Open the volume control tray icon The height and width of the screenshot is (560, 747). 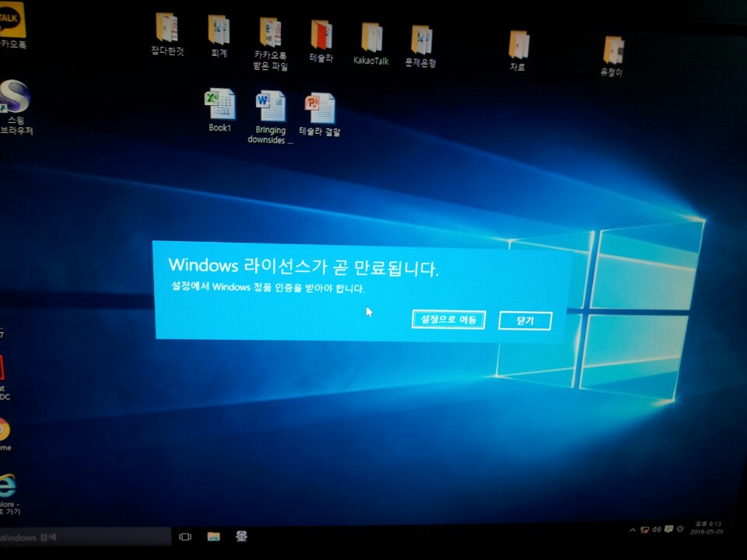point(657,530)
